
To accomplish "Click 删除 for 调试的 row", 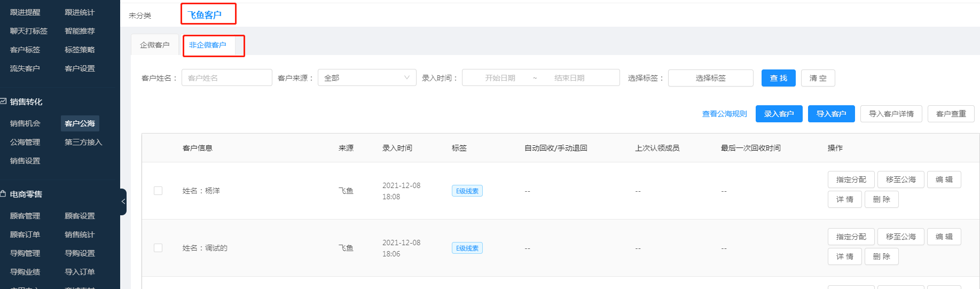I will pos(882,256).
